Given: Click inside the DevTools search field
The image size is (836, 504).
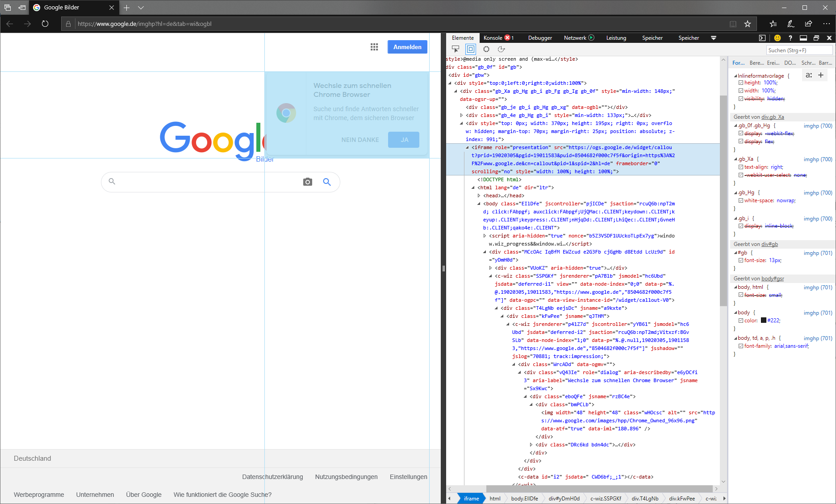Looking at the screenshot, I should pyautogui.click(x=799, y=50).
